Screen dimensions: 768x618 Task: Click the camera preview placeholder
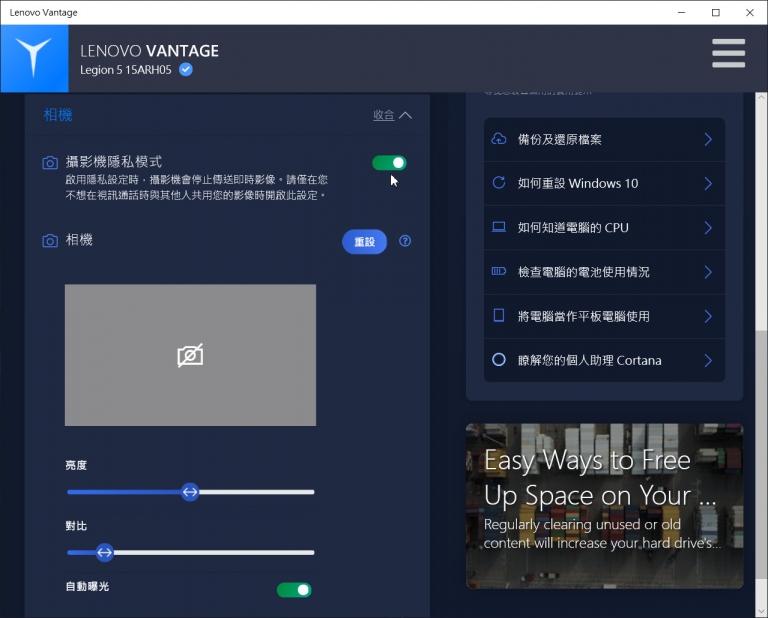tap(191, 355)
